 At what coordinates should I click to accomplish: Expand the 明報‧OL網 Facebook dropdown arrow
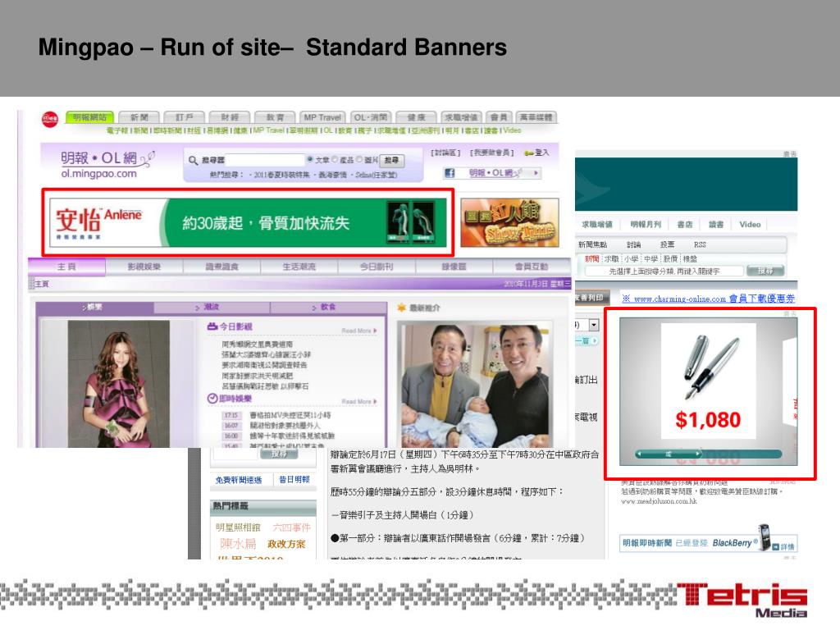coord(535,173)
